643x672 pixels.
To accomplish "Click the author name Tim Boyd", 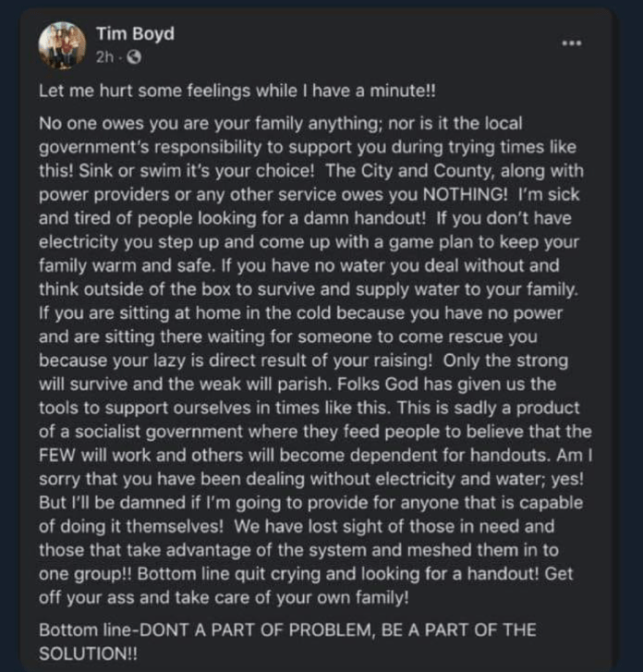I will click(x=135, y=34).
